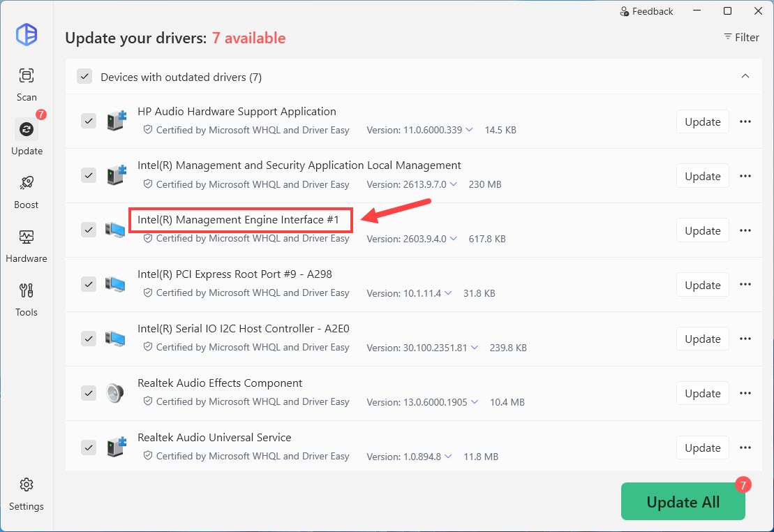
Task: Click the Intel Management and Security device icon
Action: [117, 175]
